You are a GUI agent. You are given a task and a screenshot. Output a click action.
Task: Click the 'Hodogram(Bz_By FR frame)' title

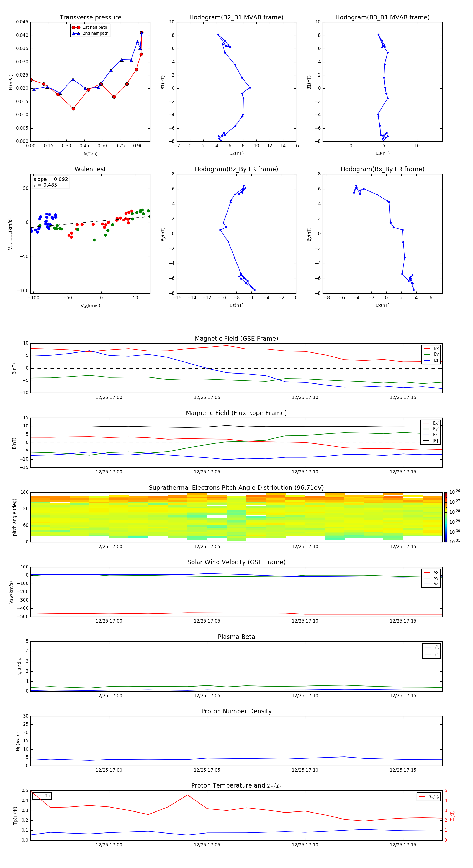coord(236,169)
